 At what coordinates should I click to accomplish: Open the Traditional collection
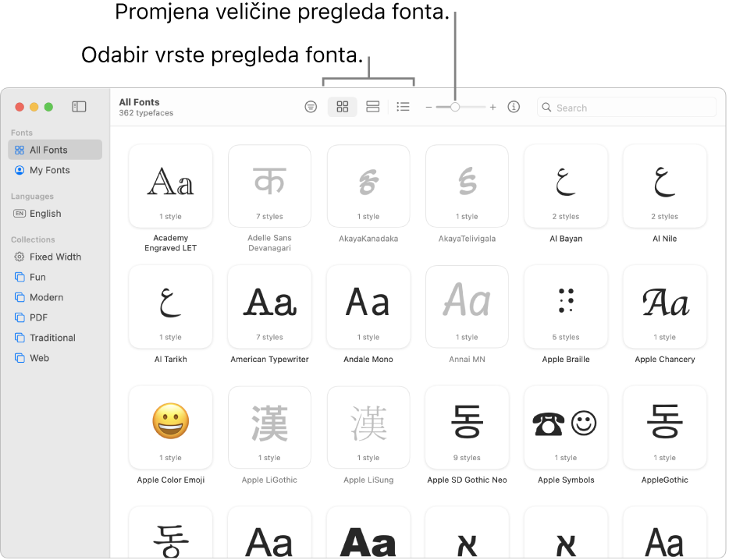pos(55,338)
